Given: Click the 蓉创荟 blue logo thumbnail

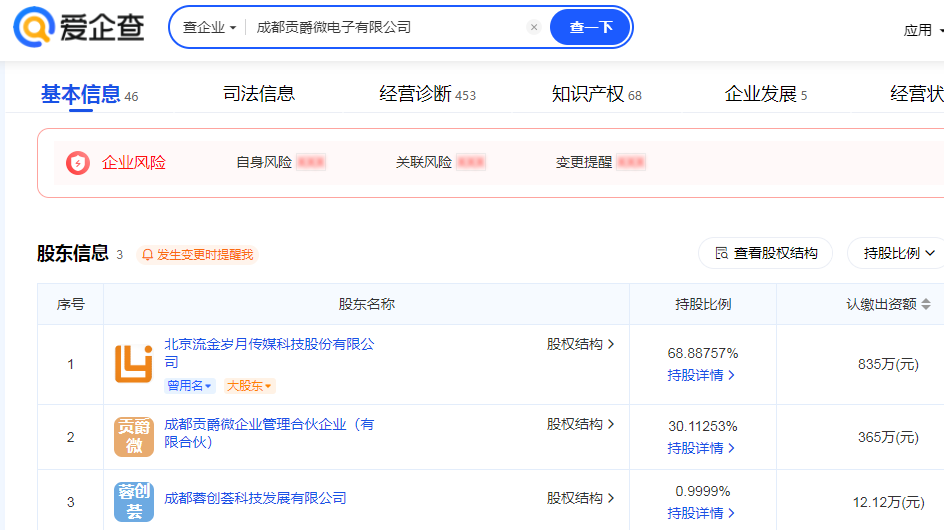Looking at the screenshot, I should pyautogui.click(x=134, y=502).
